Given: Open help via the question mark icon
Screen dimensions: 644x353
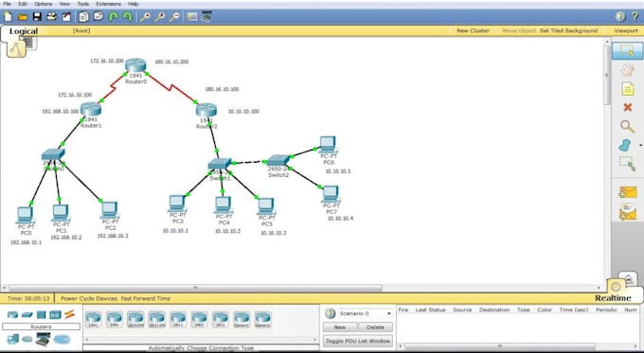Looking at the screenshot, I should (x=635, y=17).
